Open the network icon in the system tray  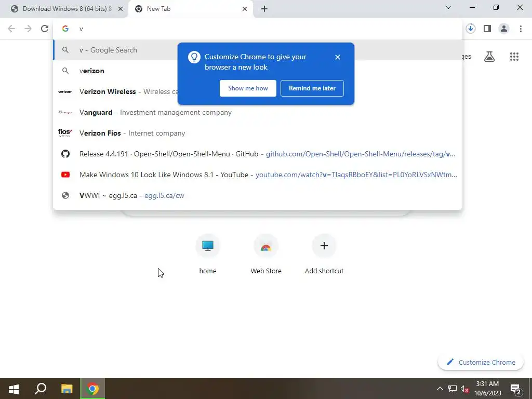(453, 389)
